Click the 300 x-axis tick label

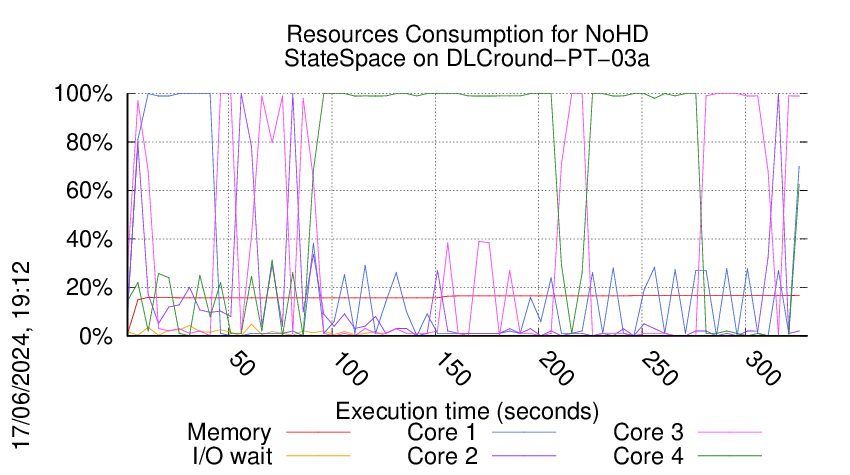(763, 369)
